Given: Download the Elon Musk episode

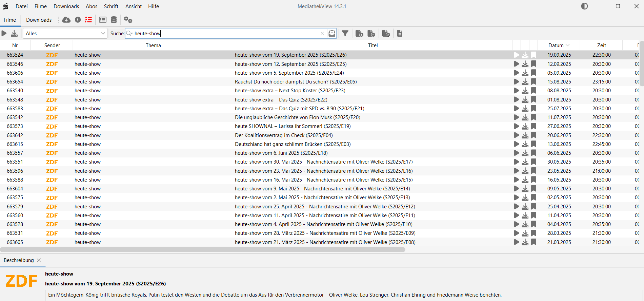Looking at the screenshot, I should pos(525,117).
